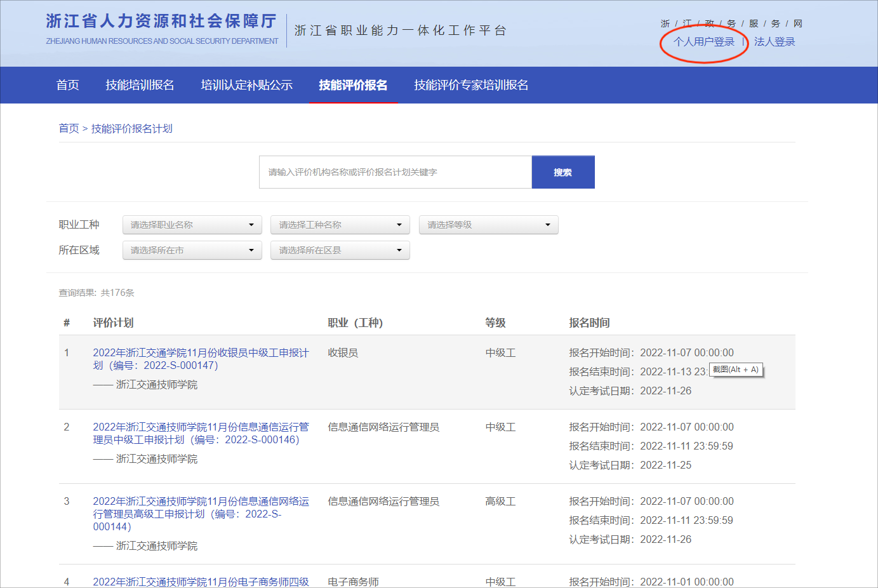Click the 浙江政务服务网 header link
878x588 pixels.
coord(731,23)
